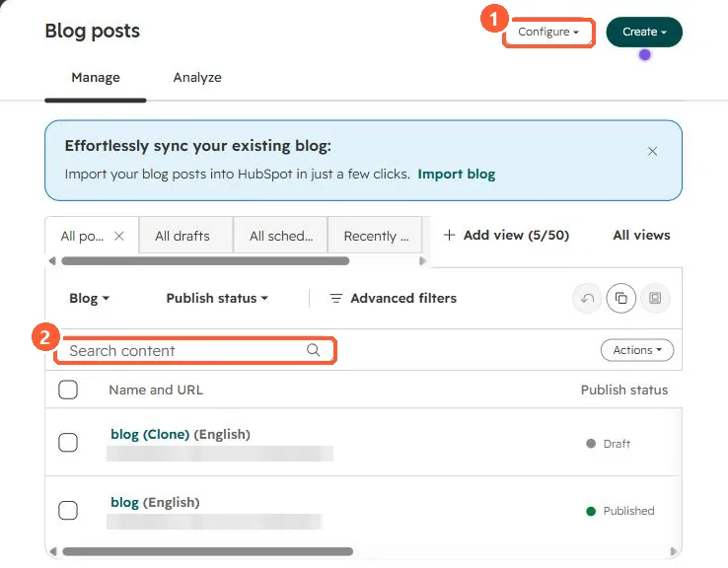Image resolution: width=728 pixels, height=568 pixels.
Task: Click the Published status label
Action: [628, 511]
